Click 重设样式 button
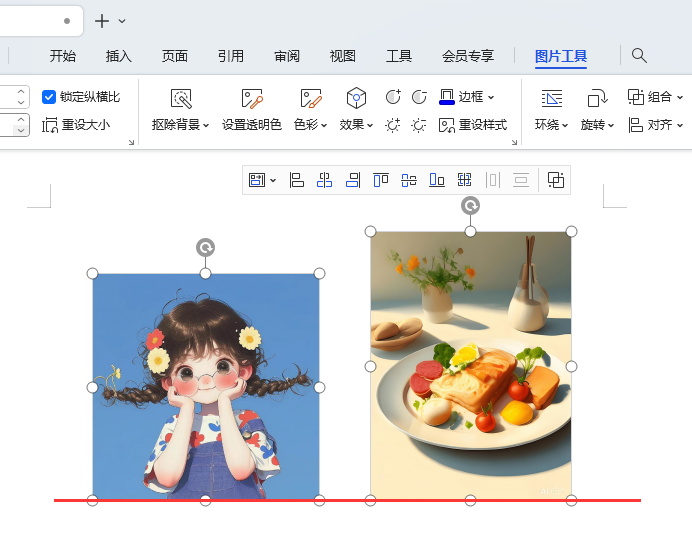This screenshot has height=552, width=692. click(x=473, y=125)
